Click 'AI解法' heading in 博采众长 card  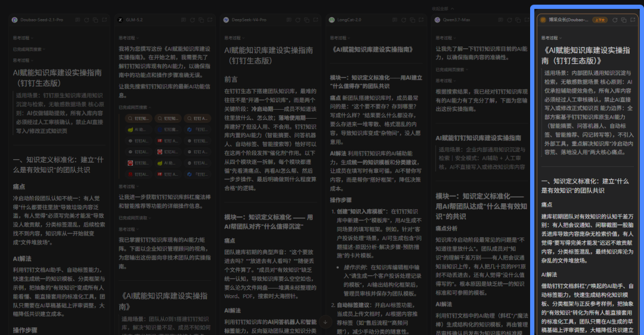click(549, 275)
